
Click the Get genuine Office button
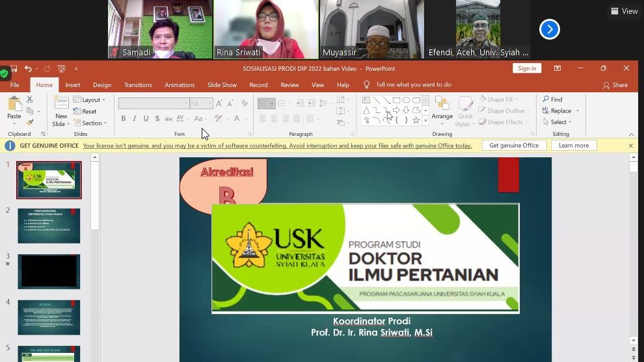coord(514,146)
